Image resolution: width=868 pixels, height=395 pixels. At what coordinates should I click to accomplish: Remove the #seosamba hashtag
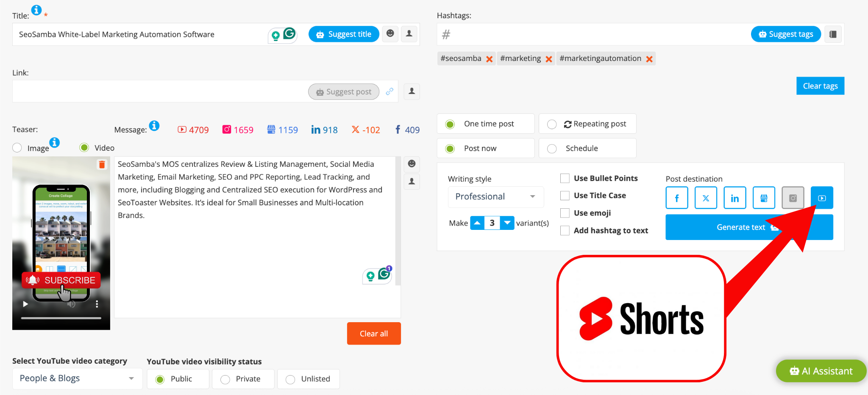pos(489,59)
